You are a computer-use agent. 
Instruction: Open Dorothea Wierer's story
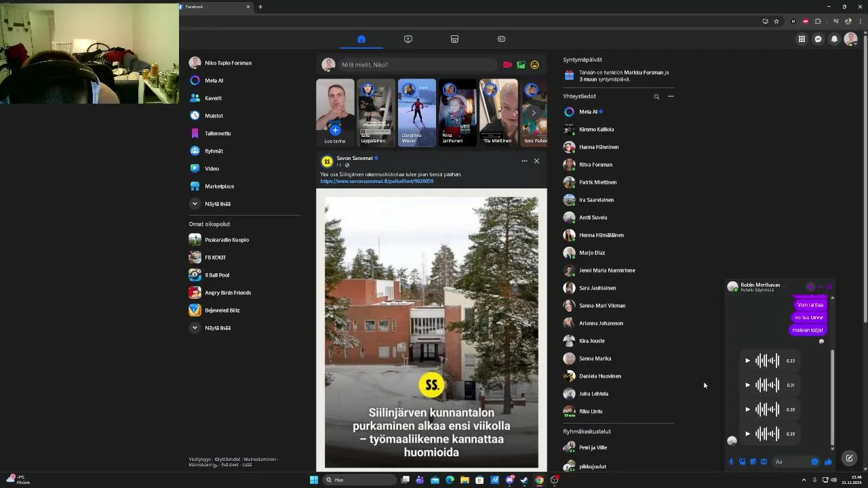[x=416, y=113]
